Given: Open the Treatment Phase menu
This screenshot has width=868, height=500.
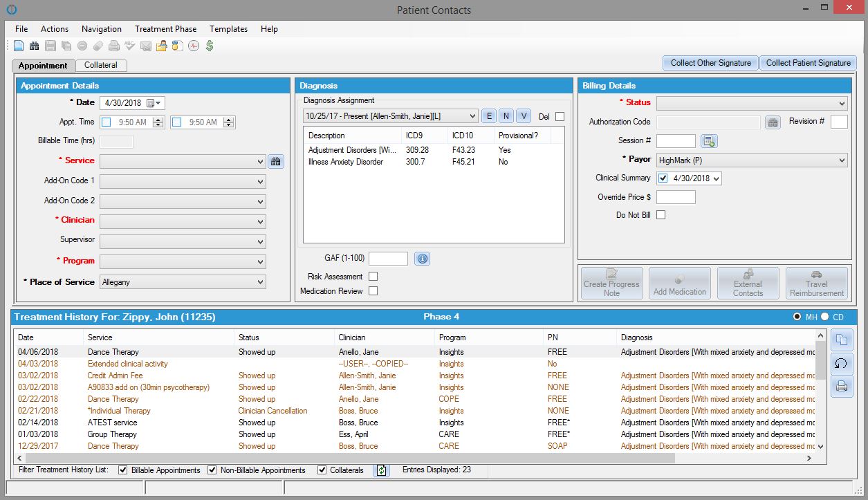Looking at the screenshot, I should pos(165,29).
